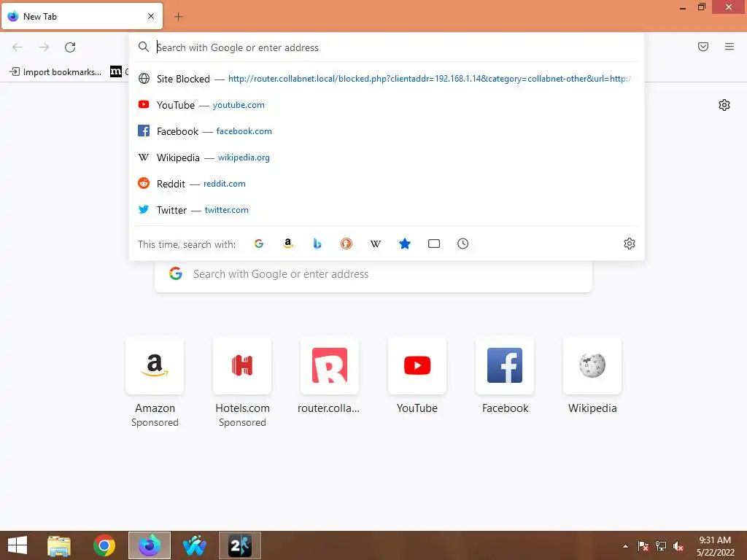Close the New Tab tab
The width and height of the screenshot is (747, 560).
[x=151, y=16]
